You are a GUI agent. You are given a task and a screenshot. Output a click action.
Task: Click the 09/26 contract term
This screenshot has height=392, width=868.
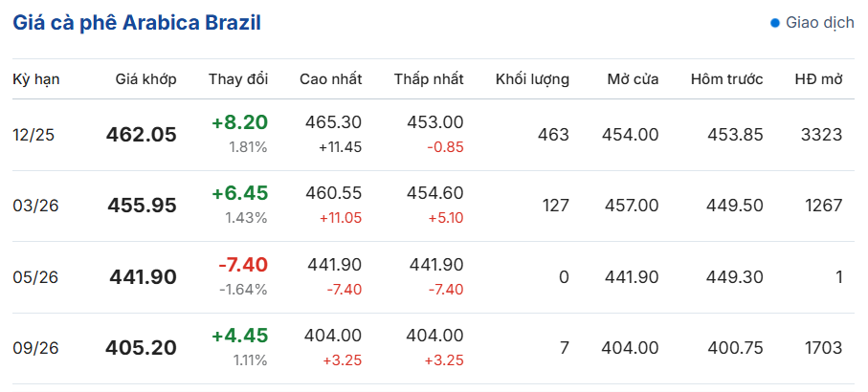(33, 348)
